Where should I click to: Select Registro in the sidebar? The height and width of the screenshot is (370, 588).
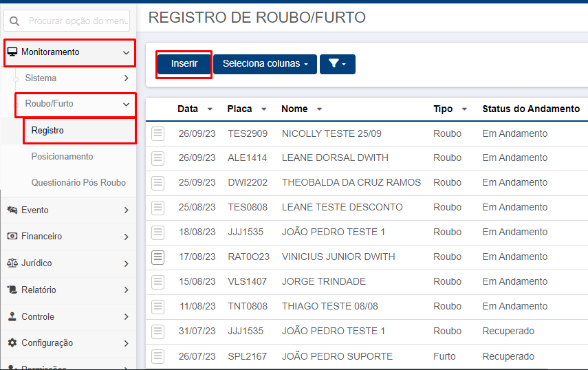pyautogui.click(x=47, y=131)
